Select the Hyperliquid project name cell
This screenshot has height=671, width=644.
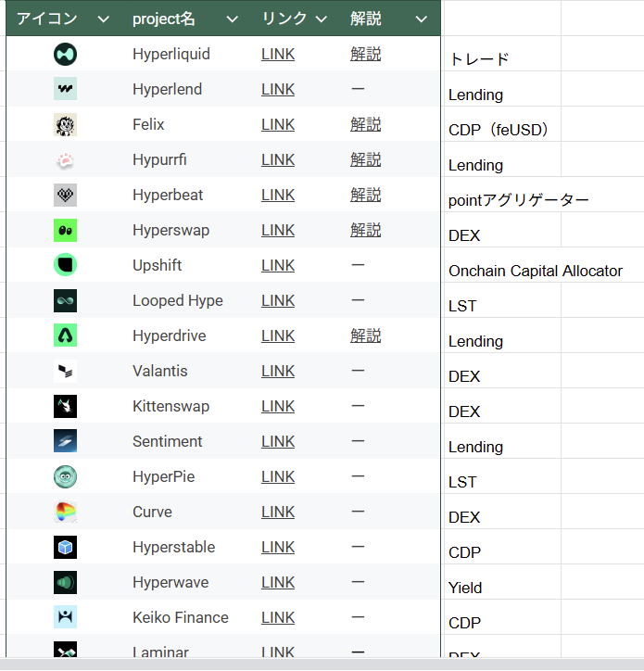coord(171,55)
